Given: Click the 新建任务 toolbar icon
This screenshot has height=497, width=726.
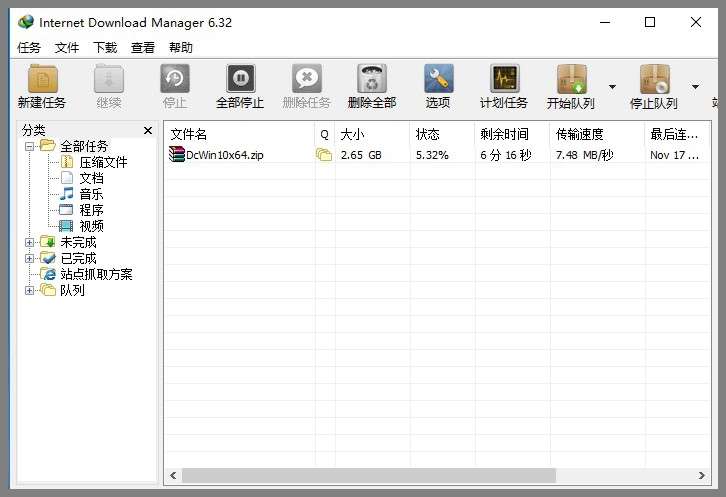Looking at the screenshot, I should [43, 79].
